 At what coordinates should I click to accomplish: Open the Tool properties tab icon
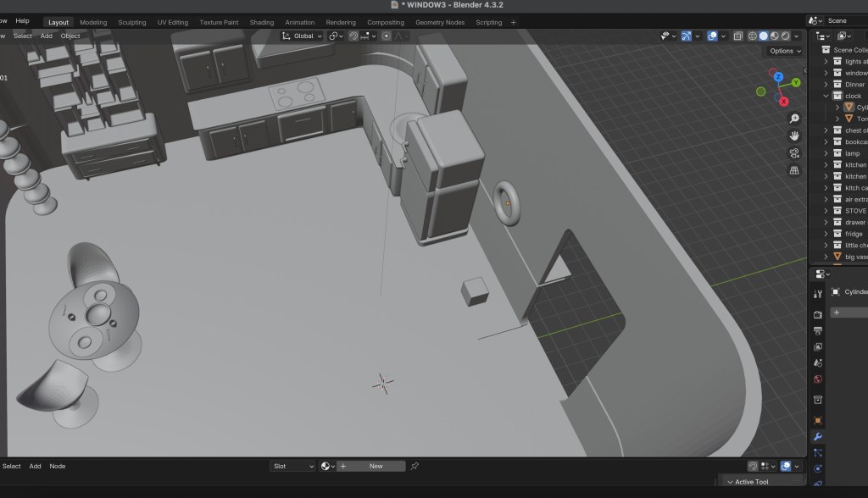[818, 294]
